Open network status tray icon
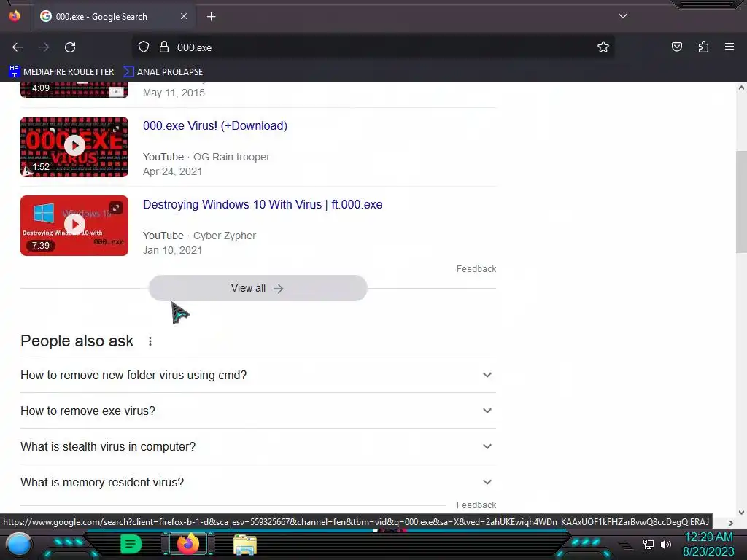The image size is (747, 560). pos(649,544)
